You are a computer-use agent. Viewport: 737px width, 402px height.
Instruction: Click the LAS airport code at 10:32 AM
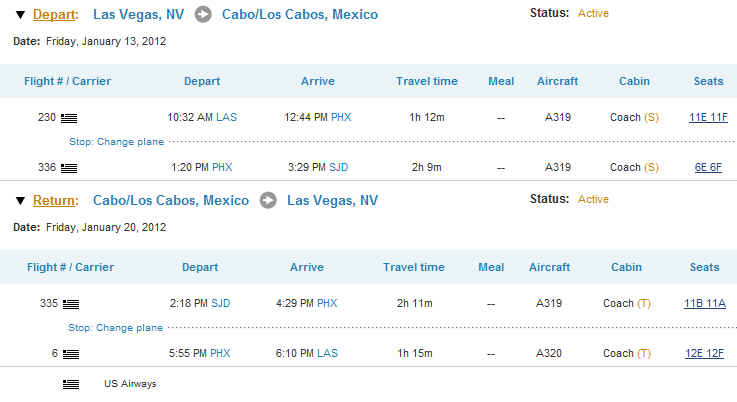pyautogui.click(x=227, y=118)
